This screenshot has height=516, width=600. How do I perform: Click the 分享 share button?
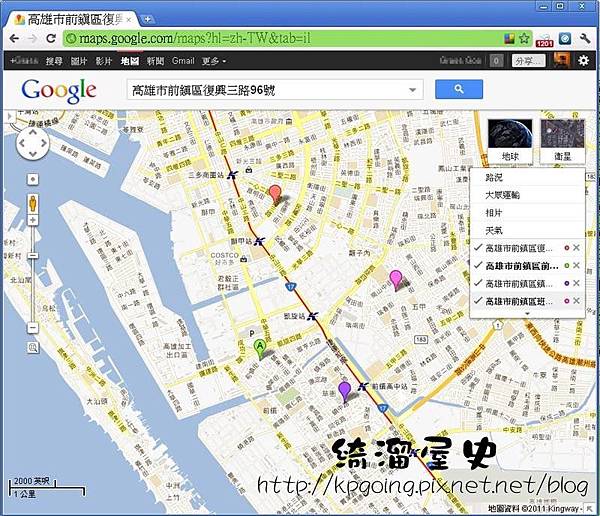[x=528, y=60]
